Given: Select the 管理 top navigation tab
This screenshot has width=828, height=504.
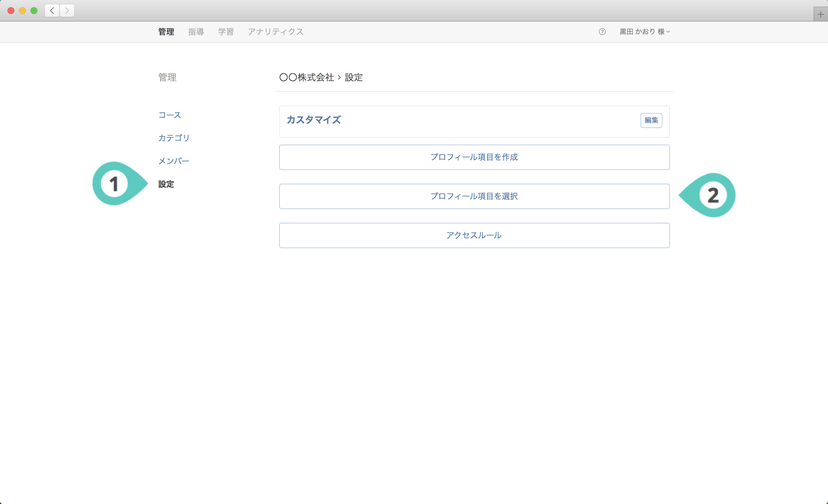Looking at the screenshot, I should pos(166,32).
